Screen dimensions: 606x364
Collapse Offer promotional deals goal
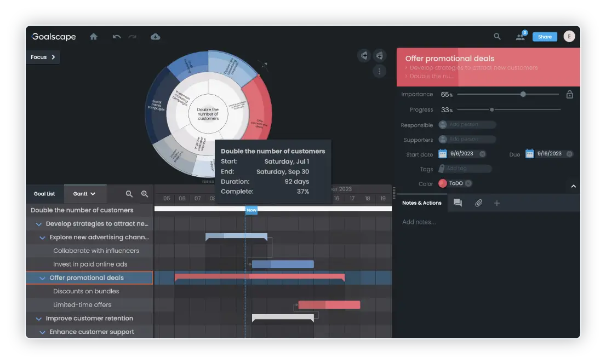coord(42,278)
